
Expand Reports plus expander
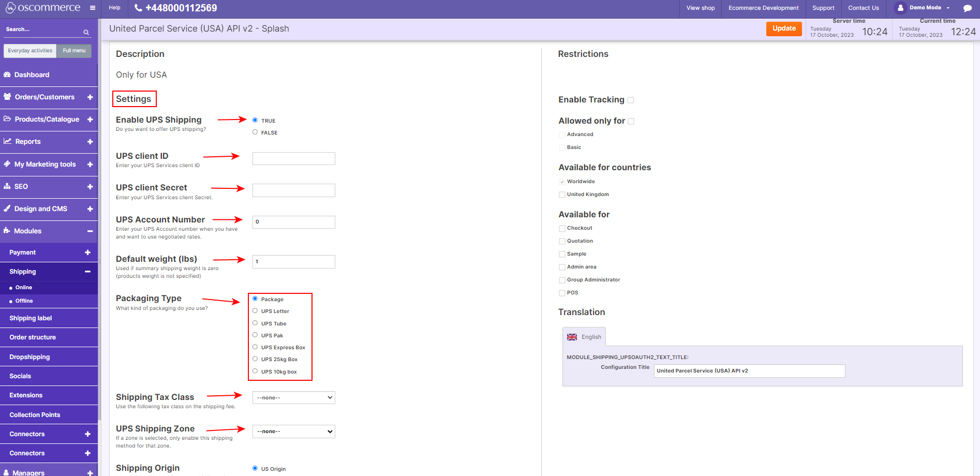(x=90, y=142)
